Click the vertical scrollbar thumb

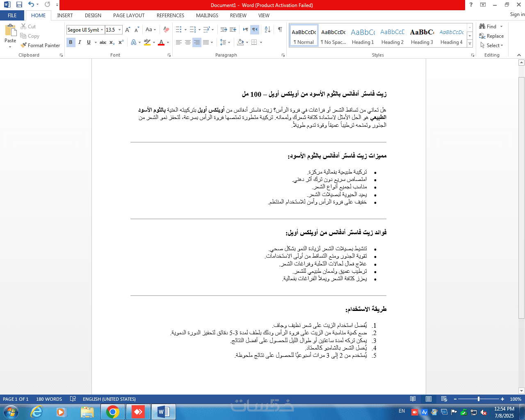(521, 198)
